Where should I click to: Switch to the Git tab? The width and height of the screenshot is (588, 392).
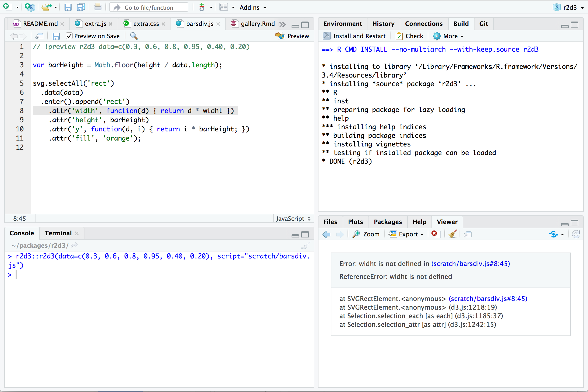pos(483,24)
